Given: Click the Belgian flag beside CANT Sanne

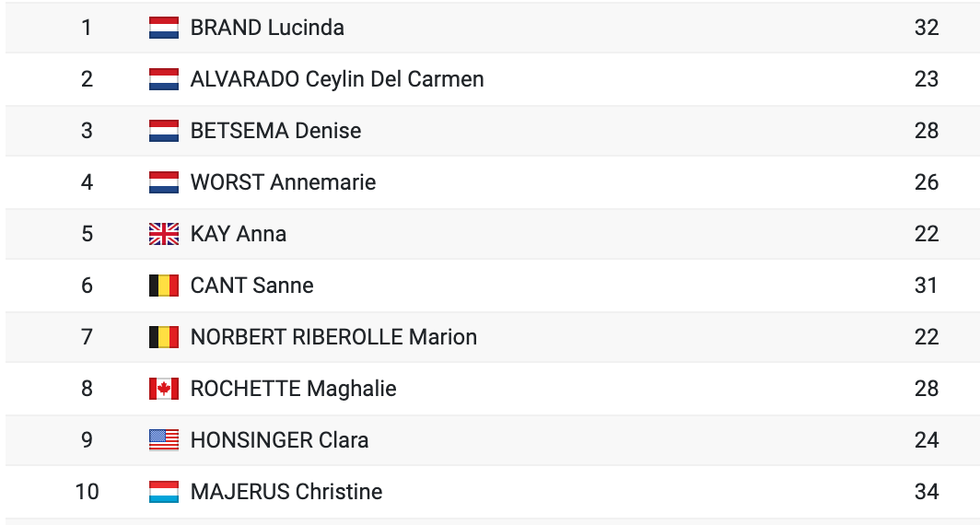Looking at the screenshot, I should tap(164, 286).
